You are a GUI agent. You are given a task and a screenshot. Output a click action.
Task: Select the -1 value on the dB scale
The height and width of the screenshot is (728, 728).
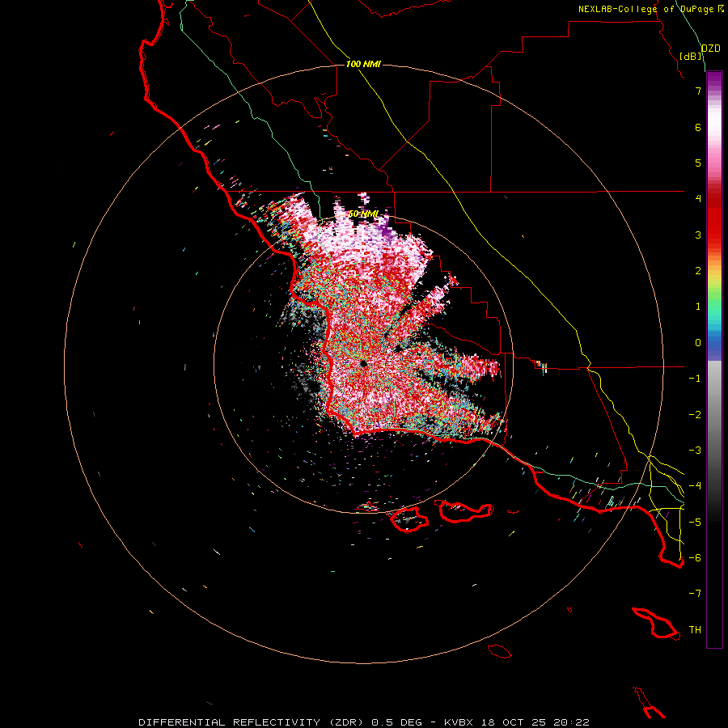tap(695, 379)
